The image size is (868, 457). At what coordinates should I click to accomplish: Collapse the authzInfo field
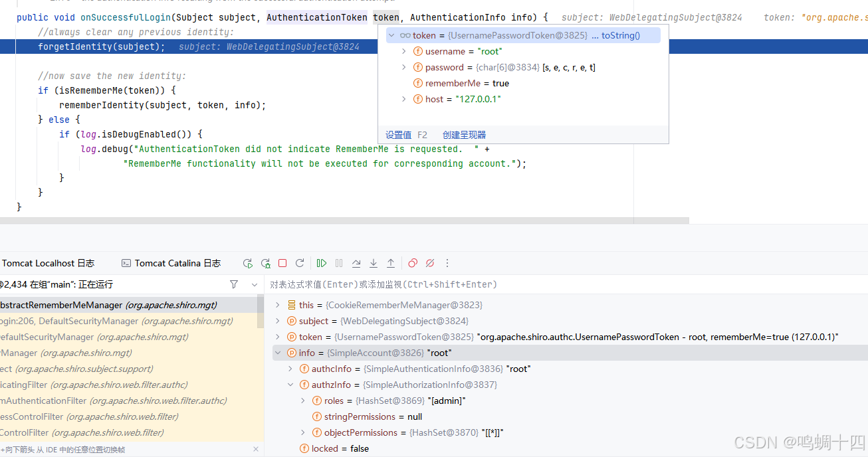(290, 385)
